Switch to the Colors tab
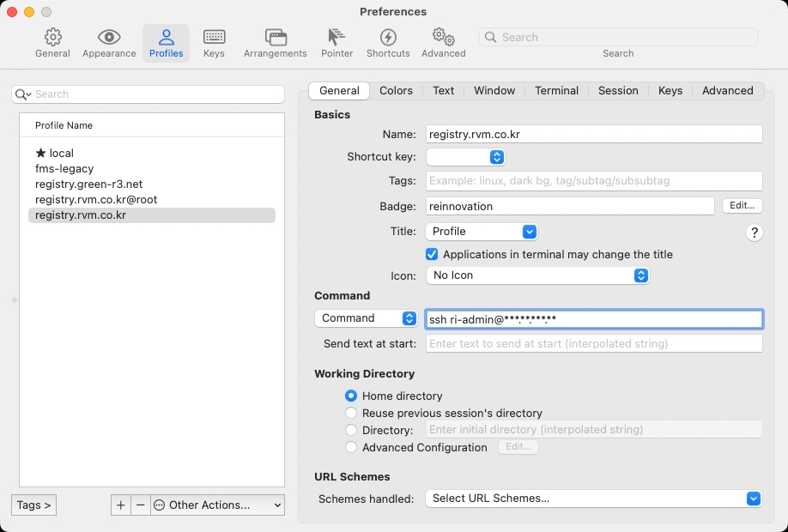This screenshot has height=532, width=788. 396,91
